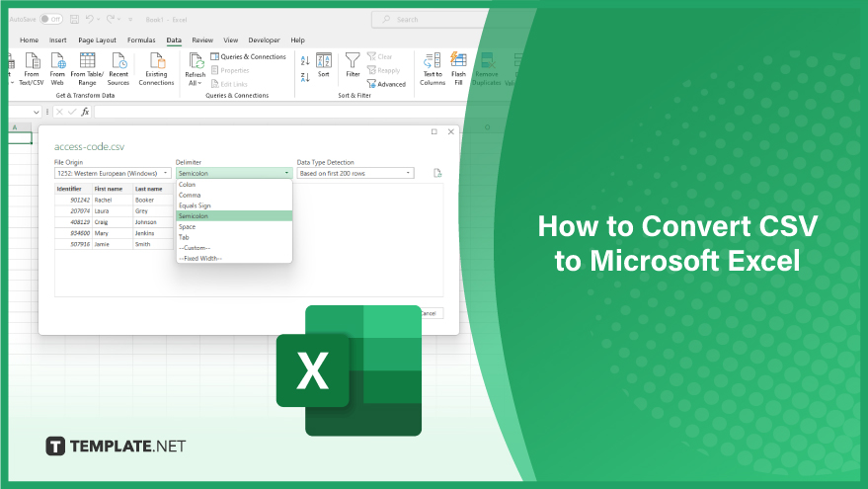Viewport: 868px width, 489px height.
Task: Open Queries & Connections pane
Action: tap(248, 56)
